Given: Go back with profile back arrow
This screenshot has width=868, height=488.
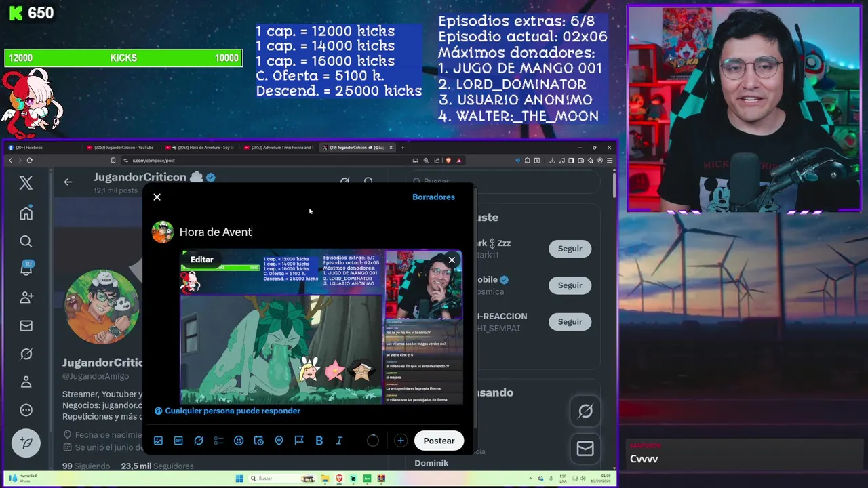Looking at the screenshot, I should [68, 182].
